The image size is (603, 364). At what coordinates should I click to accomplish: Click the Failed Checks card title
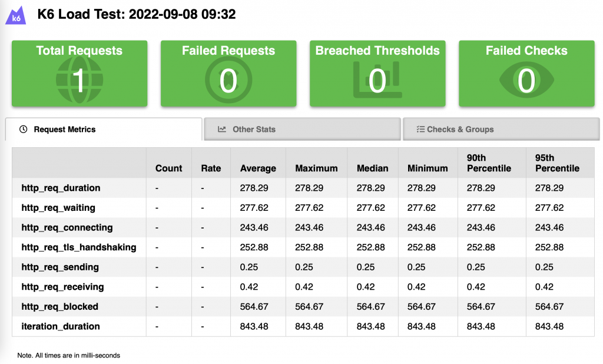click(x=526, y=51)
